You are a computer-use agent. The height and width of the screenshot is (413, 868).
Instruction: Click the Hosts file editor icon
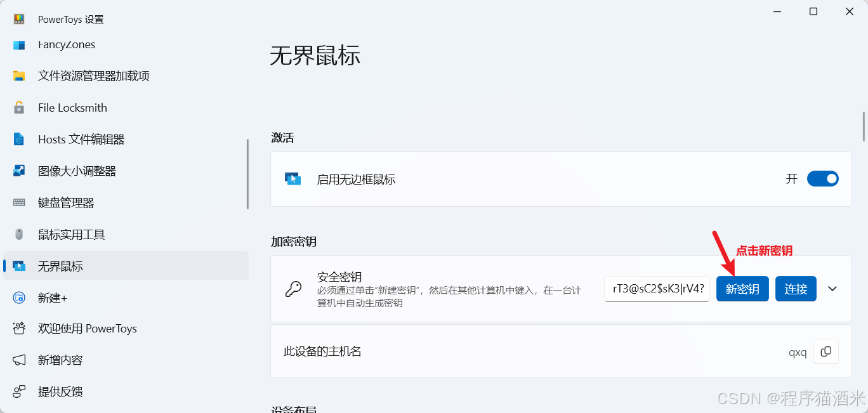(x=19, y=140)
